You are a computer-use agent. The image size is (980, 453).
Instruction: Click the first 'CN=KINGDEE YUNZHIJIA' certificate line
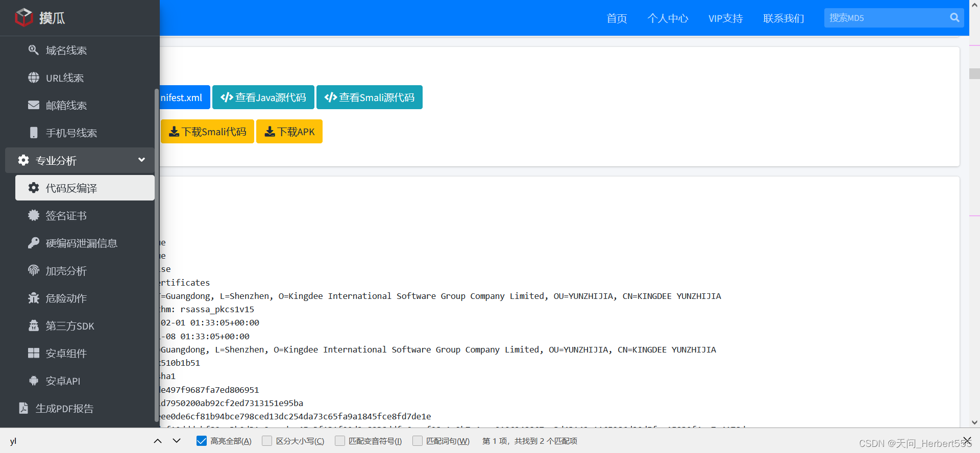click(440, 296)
